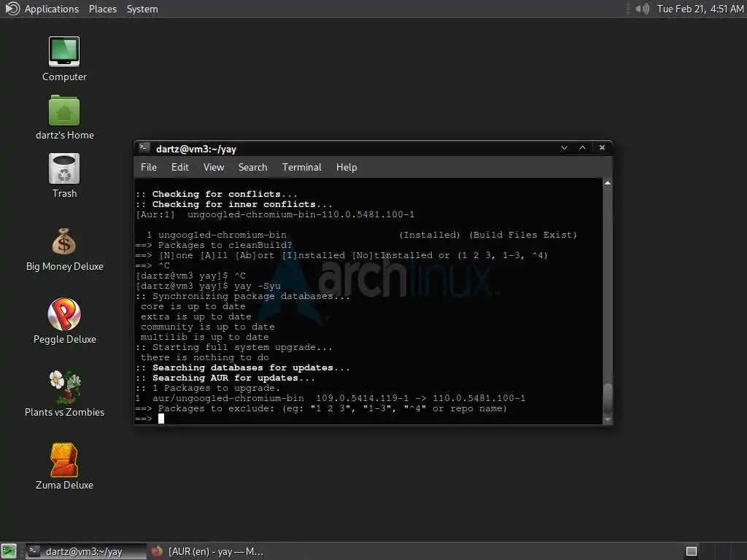This screenshot has height=560, width=747.
Task: Click 'Packages to cleanBuild?' line
Action: tap(214, 245)
